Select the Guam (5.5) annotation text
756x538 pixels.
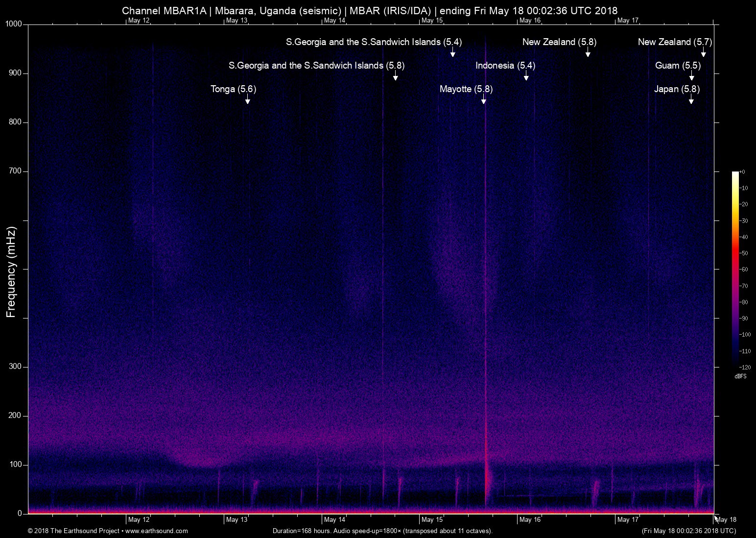(x=678, y=66)
